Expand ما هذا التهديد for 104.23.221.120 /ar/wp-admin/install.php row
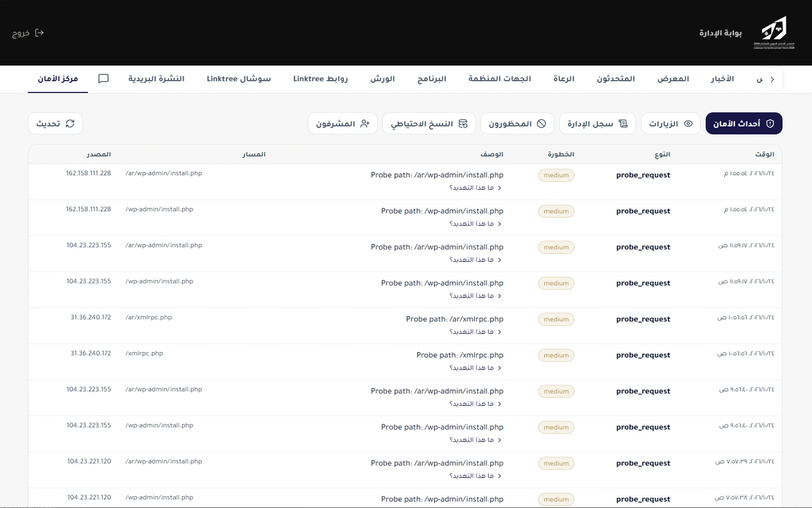Image resolution: width=812 pixels, height=508 pixels. 475,476
